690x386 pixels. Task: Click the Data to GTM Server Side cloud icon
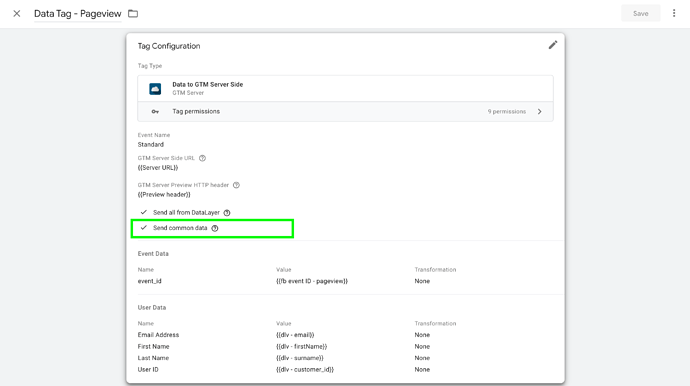[x=155, y=88]
